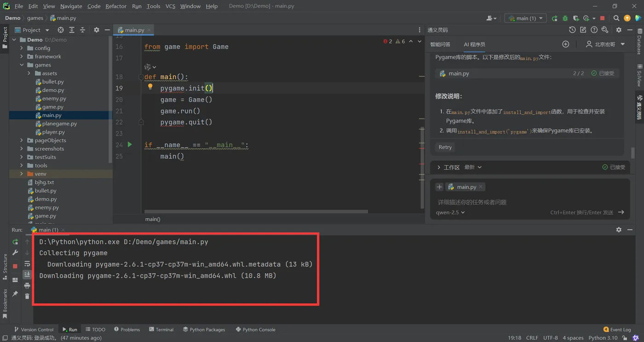This screenshot has height=342, width=644.
Task: Stop the running program in Run panel
Action: click(x=15, y=266)
